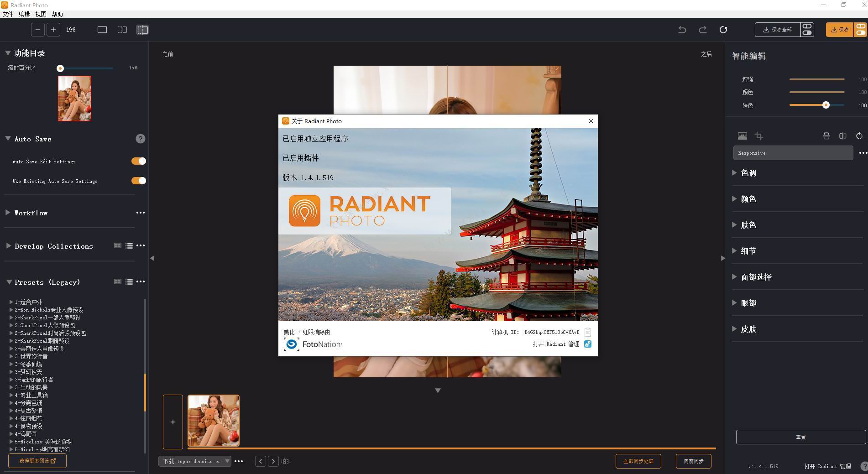Go to next image arrow

point(273,461)
